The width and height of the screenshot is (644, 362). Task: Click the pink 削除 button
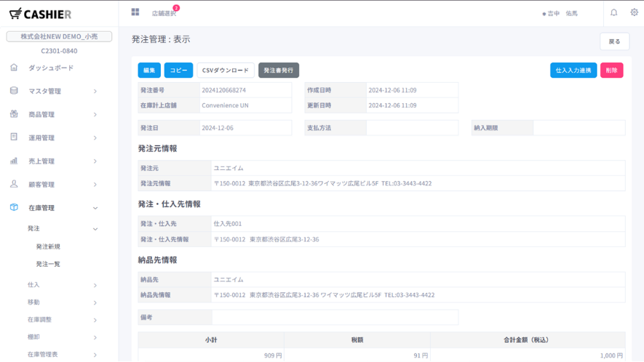point(611,71)
